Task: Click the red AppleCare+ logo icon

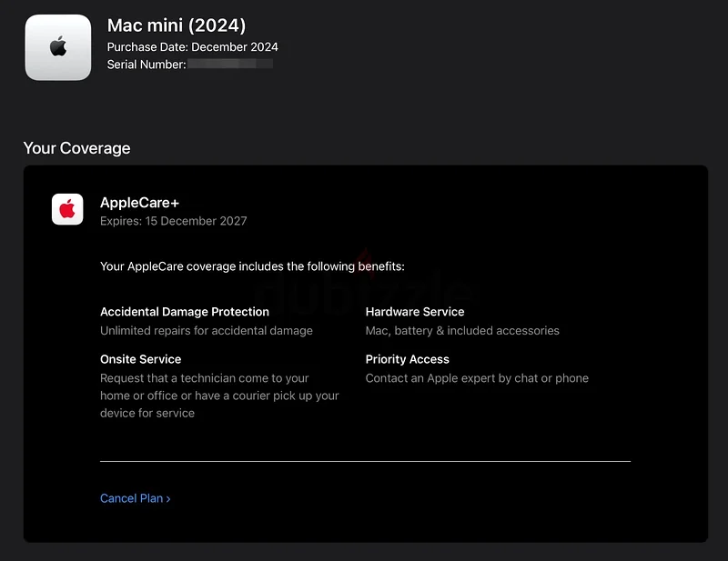Action: pyautogui.click(x=67, y=209)
